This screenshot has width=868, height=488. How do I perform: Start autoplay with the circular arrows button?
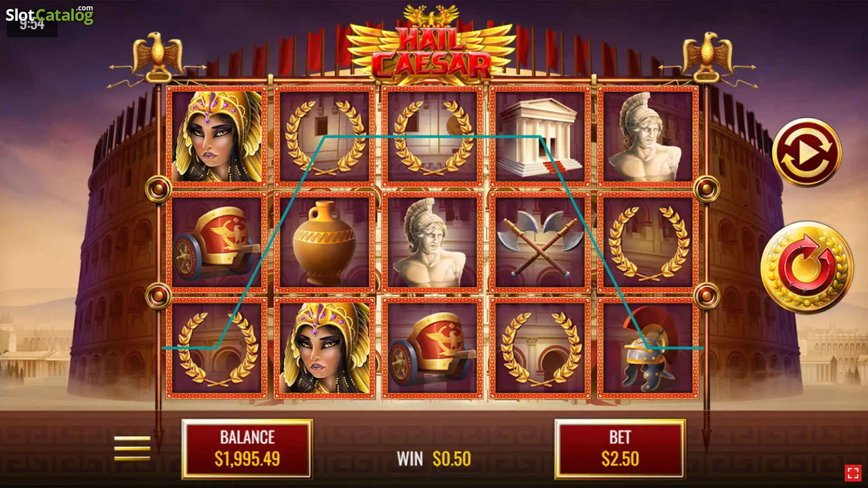tap(807, 153)
